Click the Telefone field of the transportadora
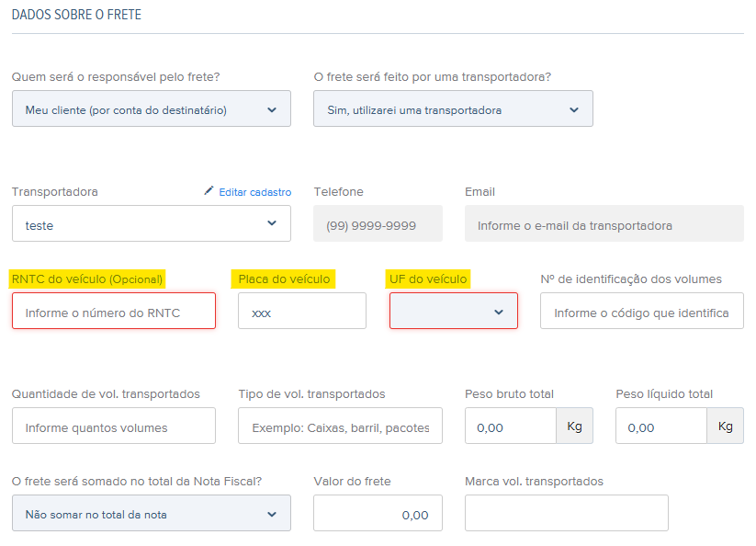The width and height of the screenshot is (756, 546). (378, 223)
